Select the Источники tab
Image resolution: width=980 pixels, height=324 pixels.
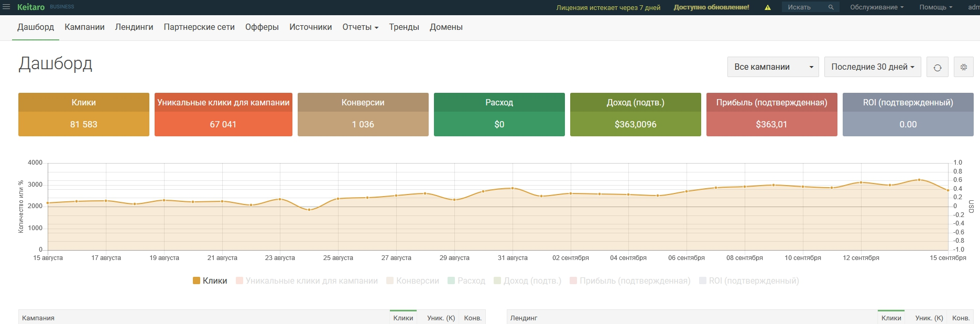[x=311, y=27]
